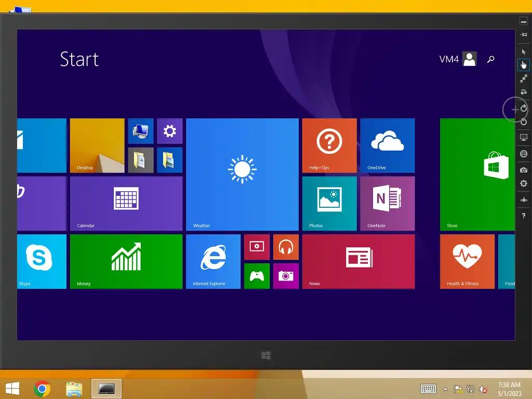The image size is (532, 399).
Task: Select Simulator window button in taskbar
Action: click(107, 389)
